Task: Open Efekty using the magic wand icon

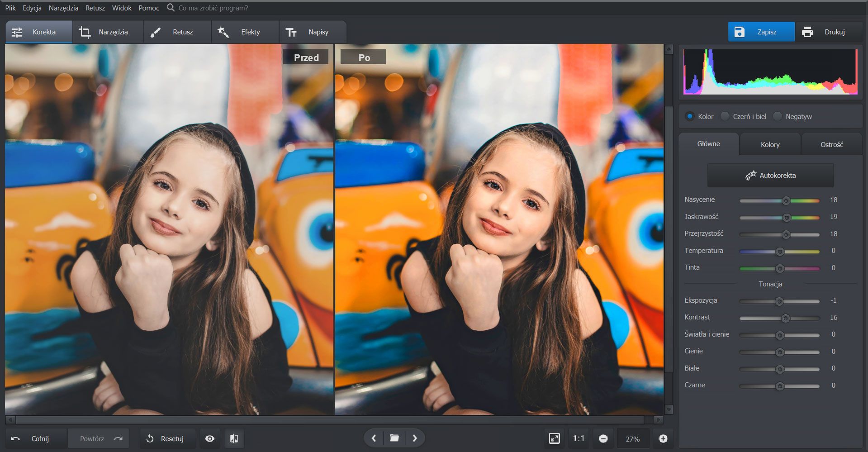Action: click(x=223, y=32)
